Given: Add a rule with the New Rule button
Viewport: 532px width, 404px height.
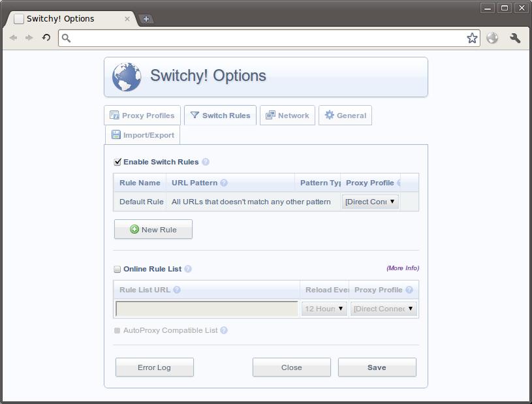Looking at the screenshot, I should tap(153, 229).
